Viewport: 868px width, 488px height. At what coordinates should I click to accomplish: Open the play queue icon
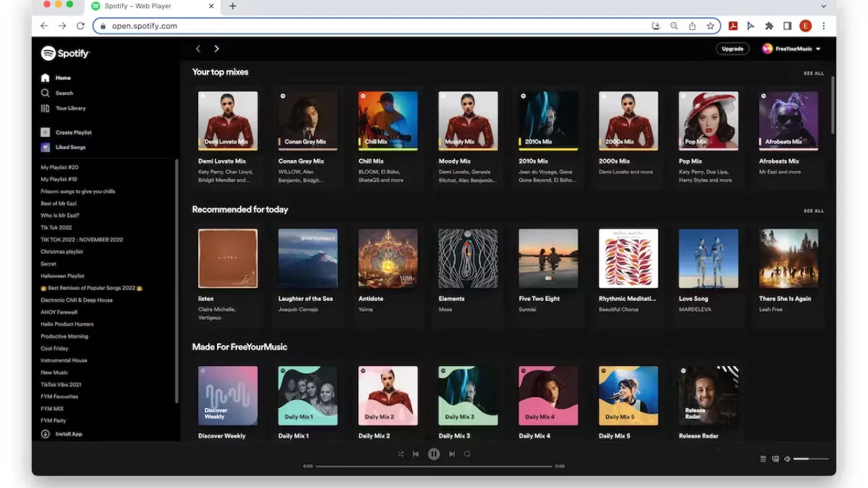(x=763, y=459)
